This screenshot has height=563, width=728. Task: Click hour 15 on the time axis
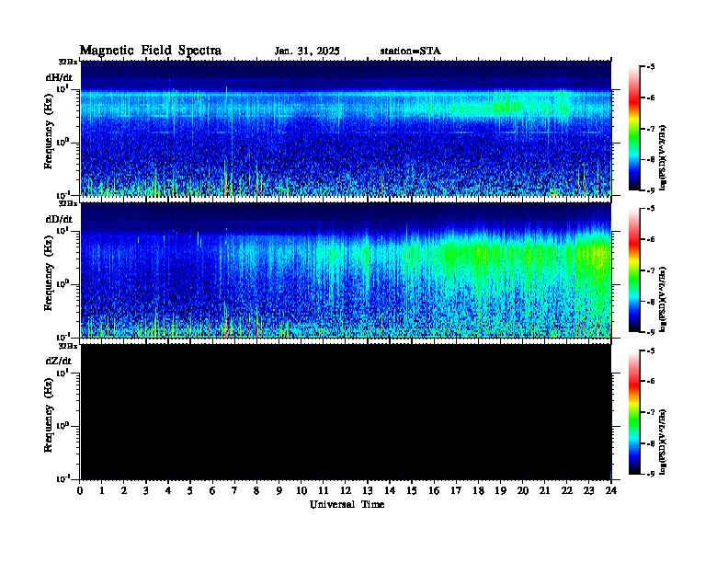click(412, 491)
